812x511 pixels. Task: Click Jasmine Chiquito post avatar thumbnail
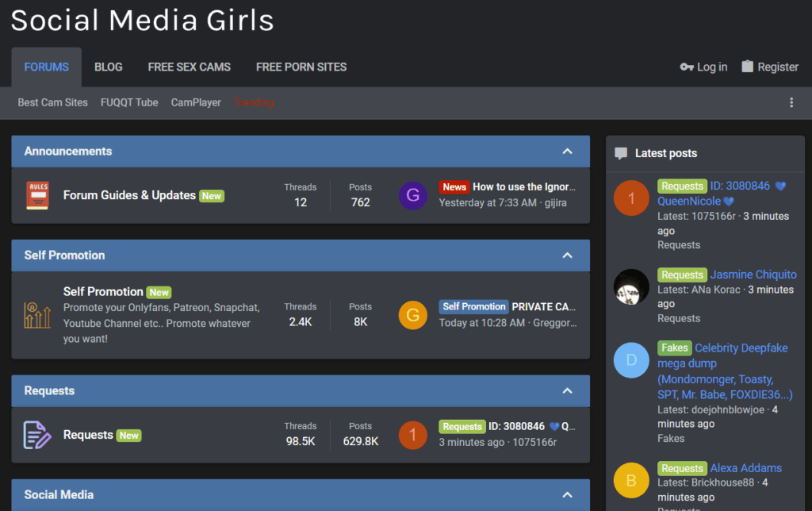[631, 286]
